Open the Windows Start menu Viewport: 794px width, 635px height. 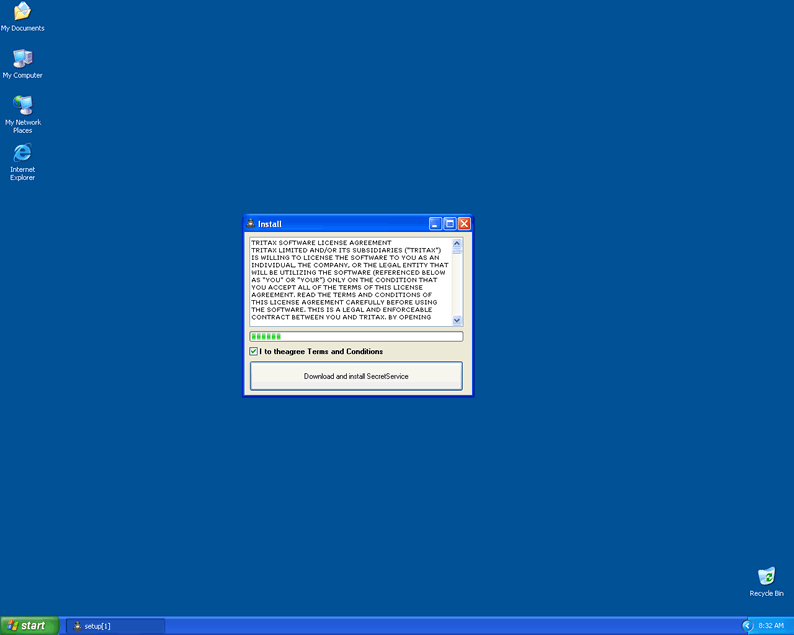[29, 626]
